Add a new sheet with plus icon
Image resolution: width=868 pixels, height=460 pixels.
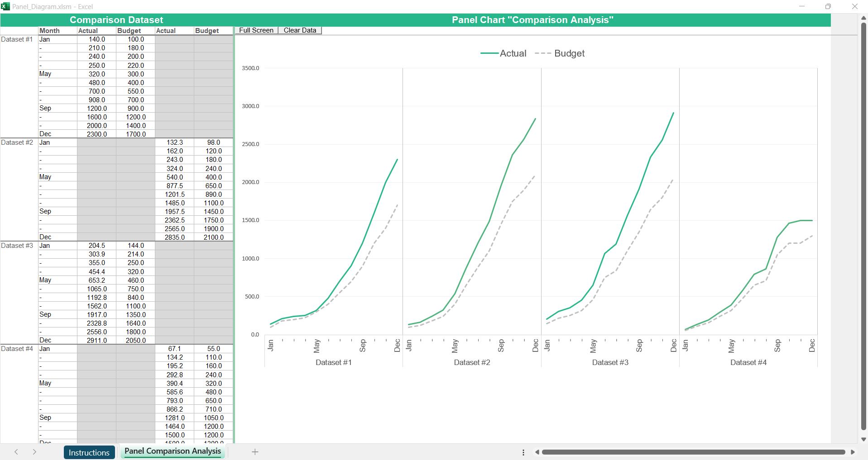pyautogui.click(x=255, y=452)
